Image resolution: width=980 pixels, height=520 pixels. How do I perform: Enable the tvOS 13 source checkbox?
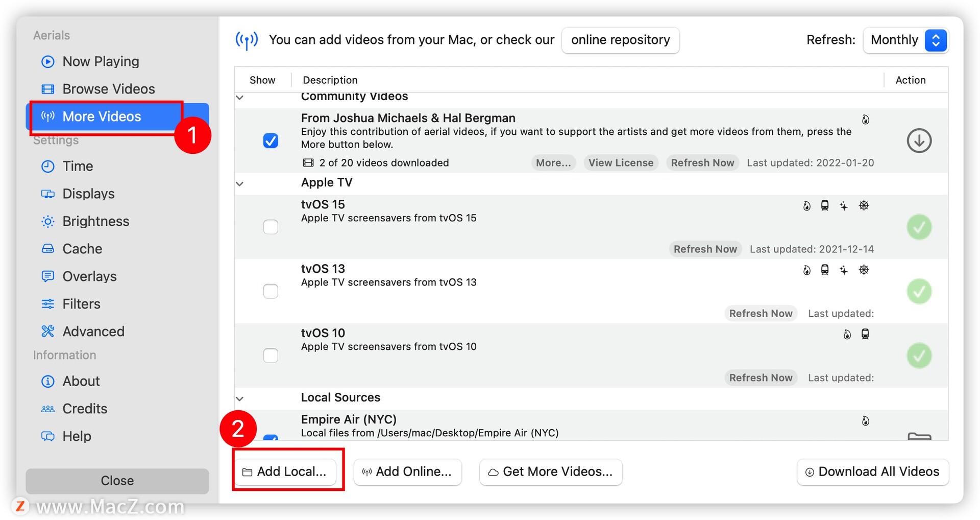click(271, 291)
